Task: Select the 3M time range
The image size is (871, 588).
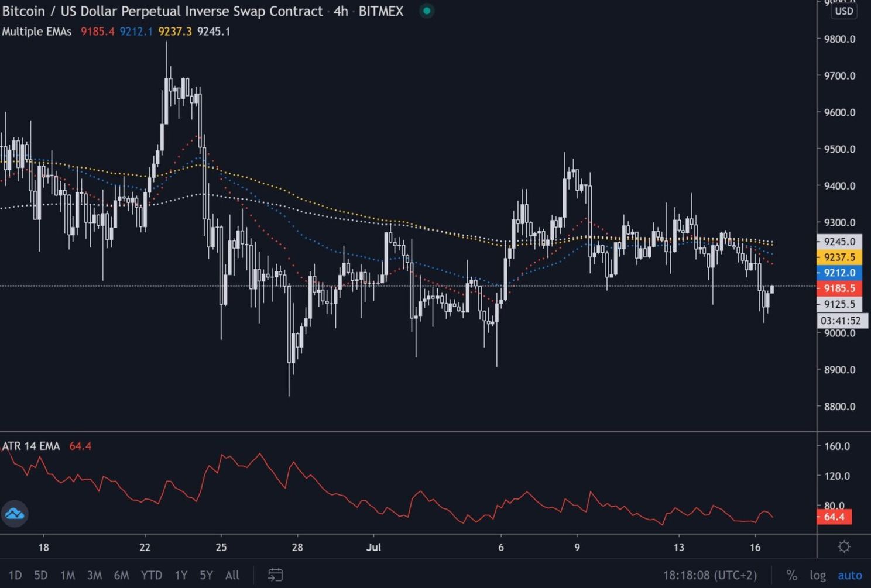Action: 94,575
